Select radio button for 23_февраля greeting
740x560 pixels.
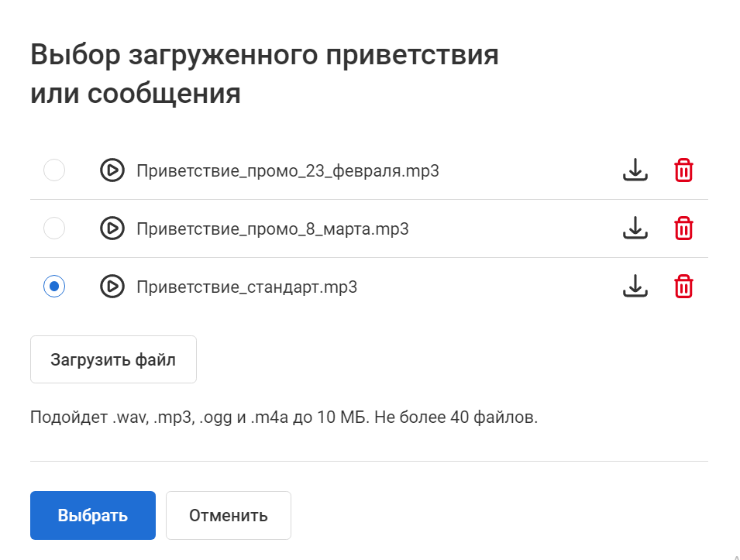click(x=54, y=170)
